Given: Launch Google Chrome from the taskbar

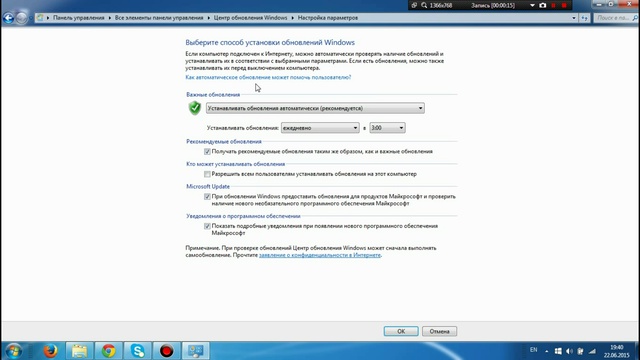Looking at the screenshot, I should pos(109,351).
